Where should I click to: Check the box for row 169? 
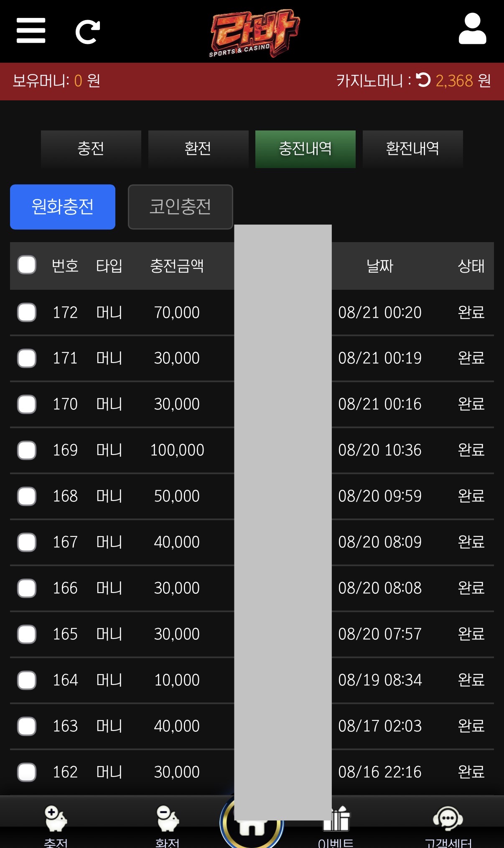click(x=27, y=450)
